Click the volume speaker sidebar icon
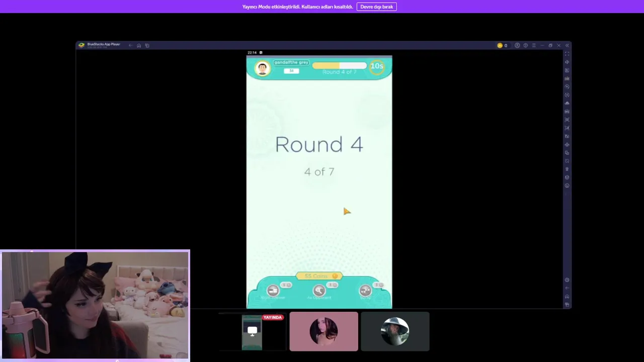Viewport: 644px width, 362px height. pyautogui.click(x=567, y=62)
